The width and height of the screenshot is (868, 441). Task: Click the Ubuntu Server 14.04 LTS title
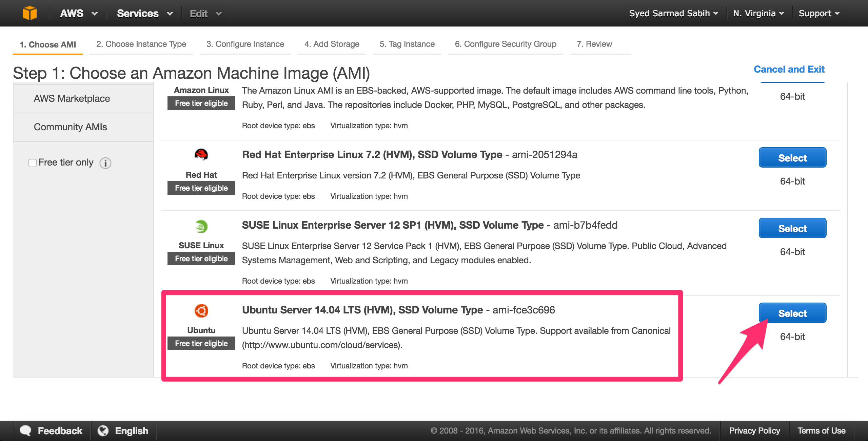362,310
